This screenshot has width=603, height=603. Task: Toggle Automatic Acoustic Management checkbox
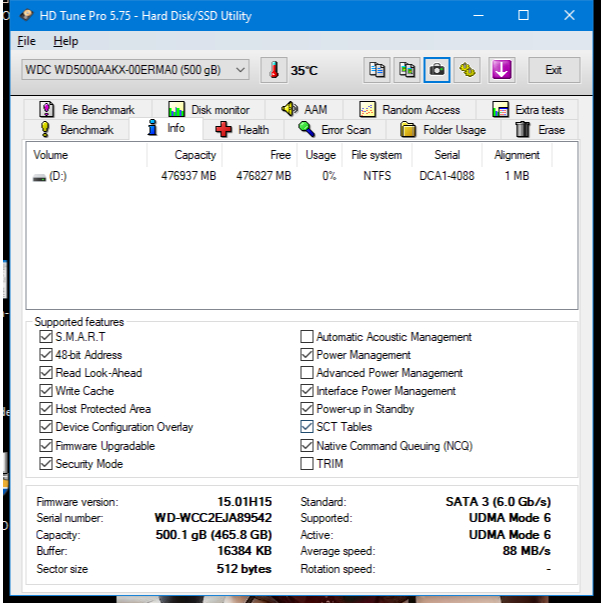[x=307, y=337]
